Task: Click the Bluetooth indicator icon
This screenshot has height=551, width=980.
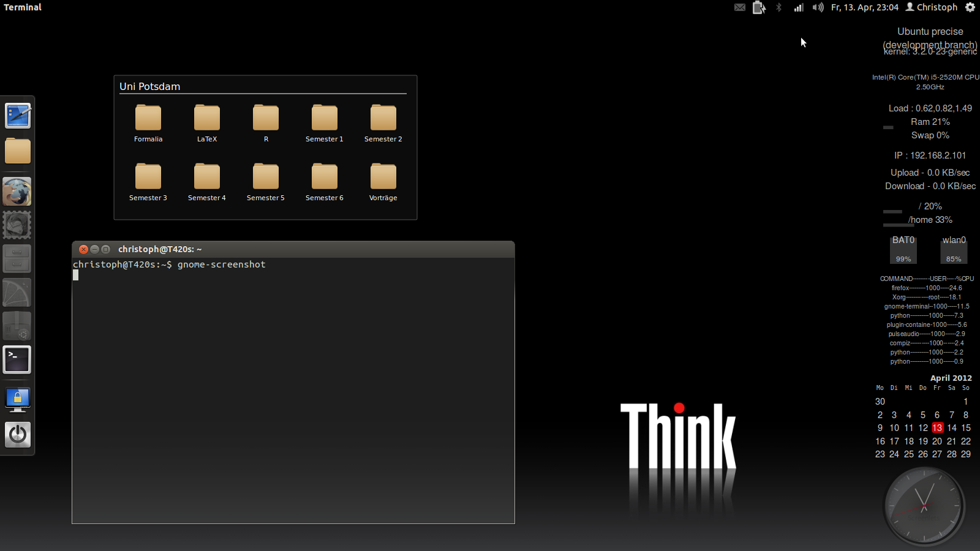Action: (x=778, y=7)
